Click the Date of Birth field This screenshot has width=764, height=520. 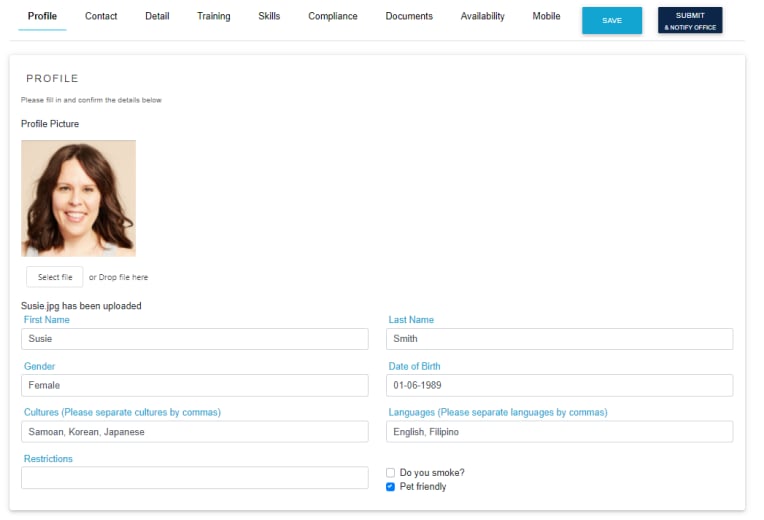(x=559, y=385)
